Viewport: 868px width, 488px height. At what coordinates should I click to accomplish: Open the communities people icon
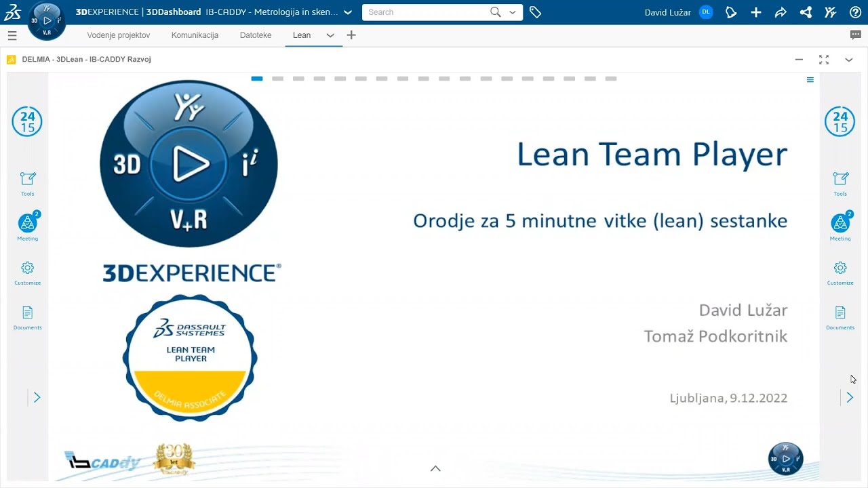tap(830, 12)
